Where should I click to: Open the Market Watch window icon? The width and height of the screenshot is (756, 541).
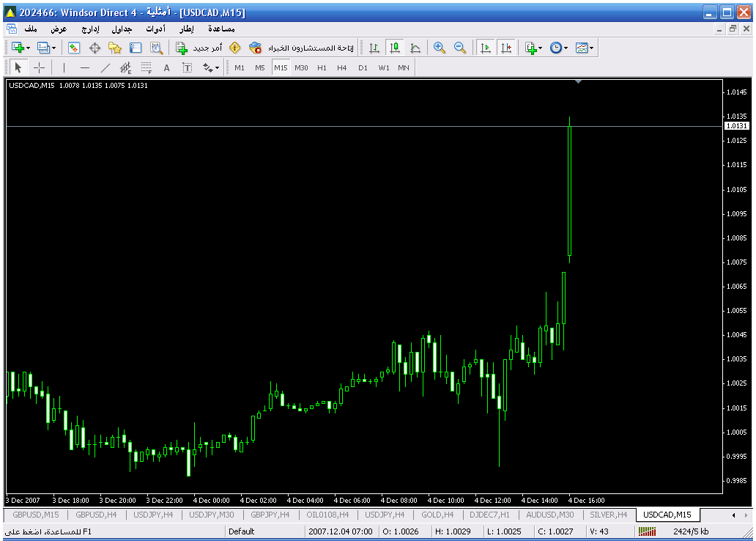[74, 48]
